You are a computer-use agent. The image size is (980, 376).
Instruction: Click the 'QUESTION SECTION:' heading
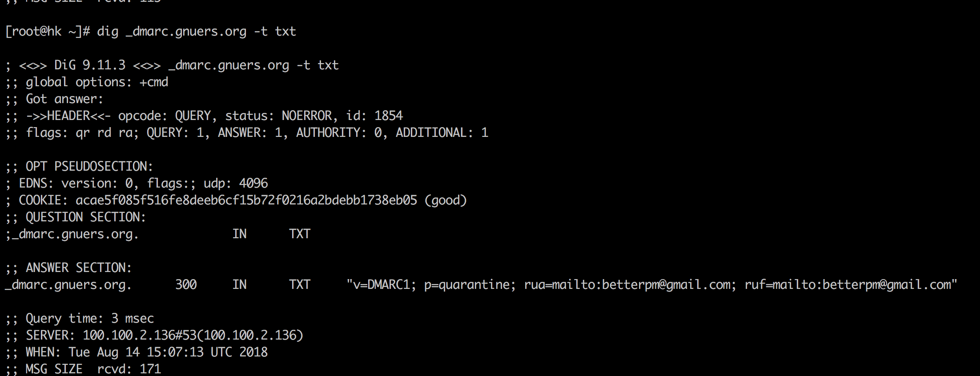click(85, 217)
